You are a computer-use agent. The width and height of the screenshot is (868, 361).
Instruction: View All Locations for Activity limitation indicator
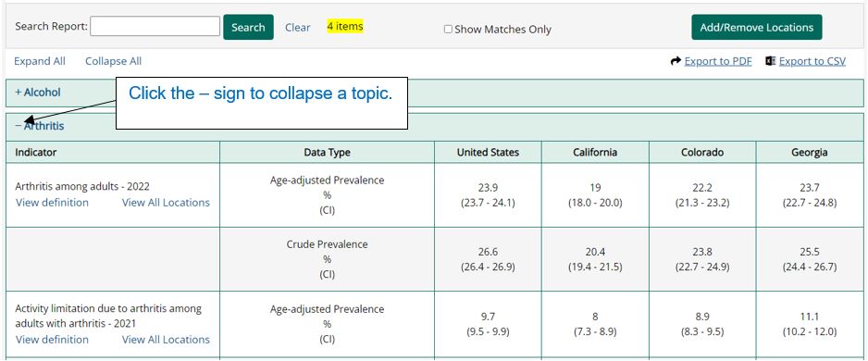click(166, 340)
